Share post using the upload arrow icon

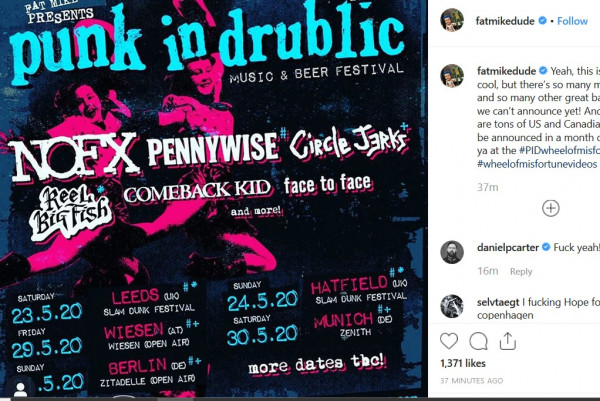pos(508,341)
